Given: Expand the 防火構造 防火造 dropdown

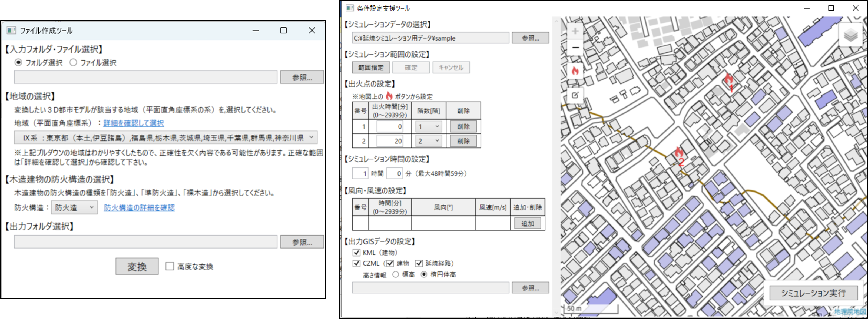Looking at the screenshot, I should (74, 208).
